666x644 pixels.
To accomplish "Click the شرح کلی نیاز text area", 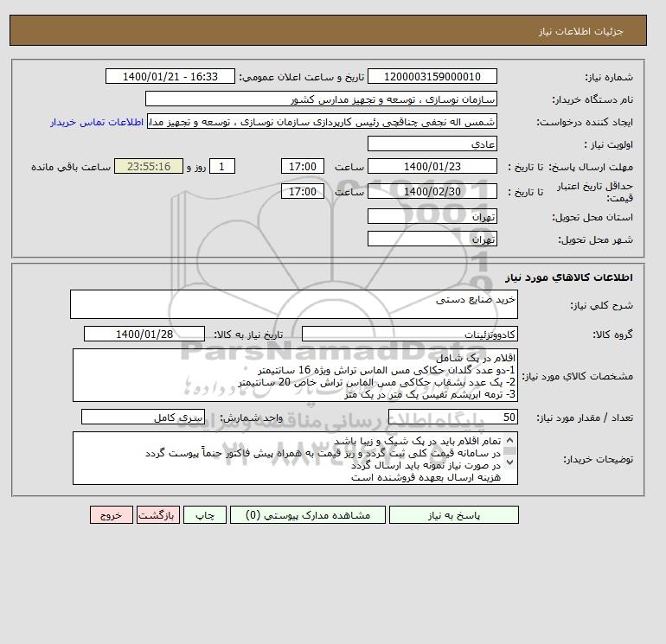I will tap(294, 304).
